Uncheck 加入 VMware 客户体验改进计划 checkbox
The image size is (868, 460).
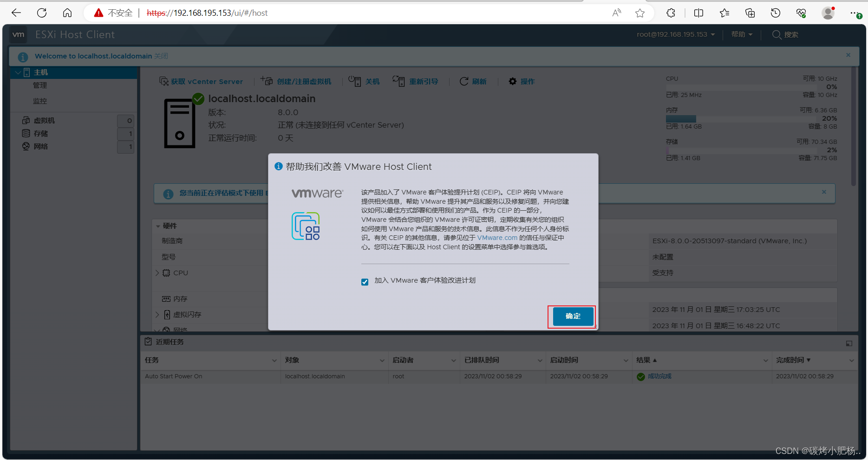click(365, 282)
